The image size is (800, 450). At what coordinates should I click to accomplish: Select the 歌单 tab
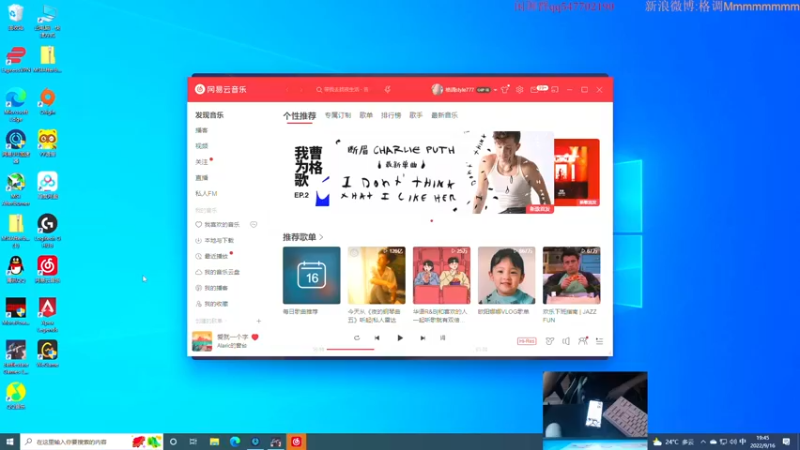366,115
